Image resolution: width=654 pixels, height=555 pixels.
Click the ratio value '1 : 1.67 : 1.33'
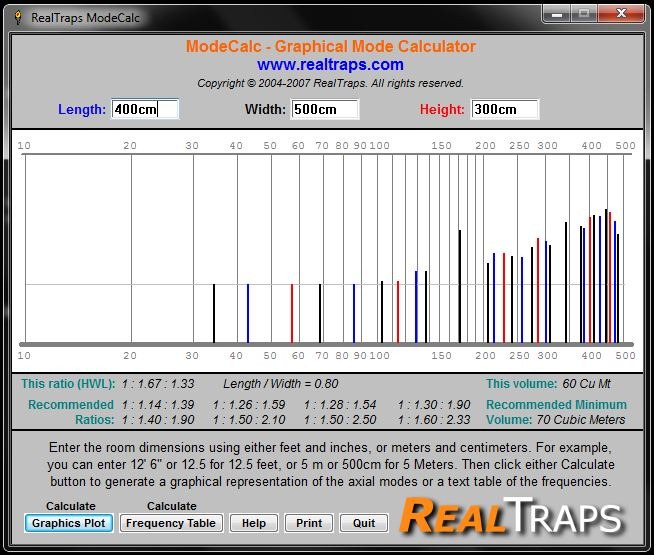[x=158, y=384]
